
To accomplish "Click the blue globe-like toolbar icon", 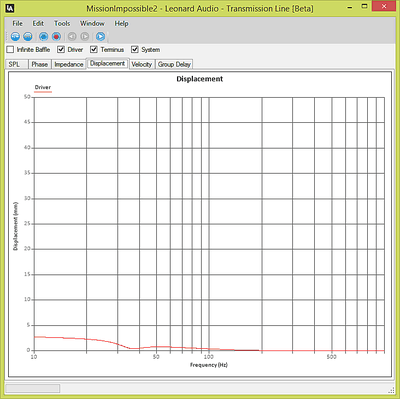I will tap(43, 36).
